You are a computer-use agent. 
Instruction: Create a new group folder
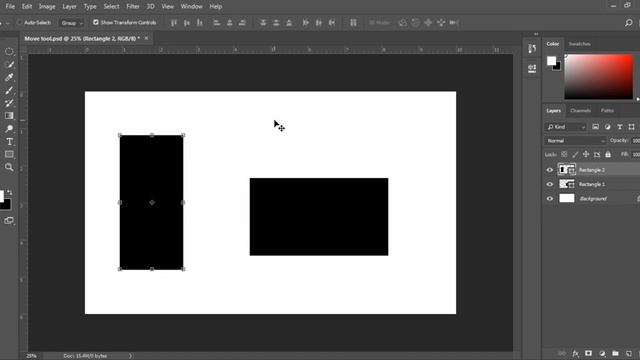pos(615,353)
